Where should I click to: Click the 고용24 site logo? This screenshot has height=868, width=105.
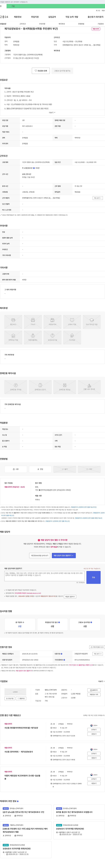coord(4,17)
